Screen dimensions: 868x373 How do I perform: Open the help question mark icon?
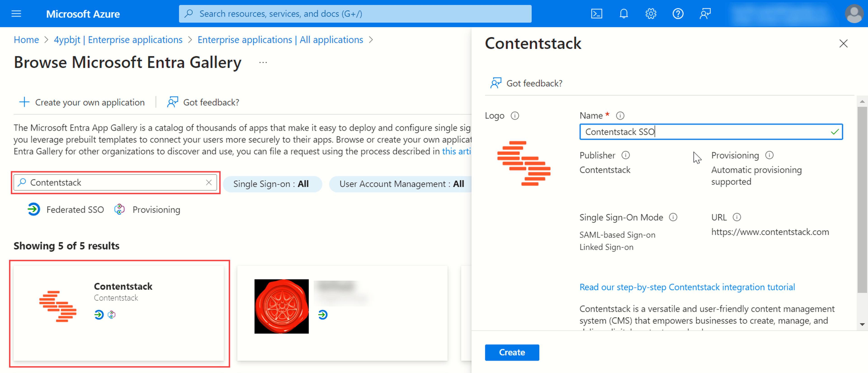pos(678,14)
